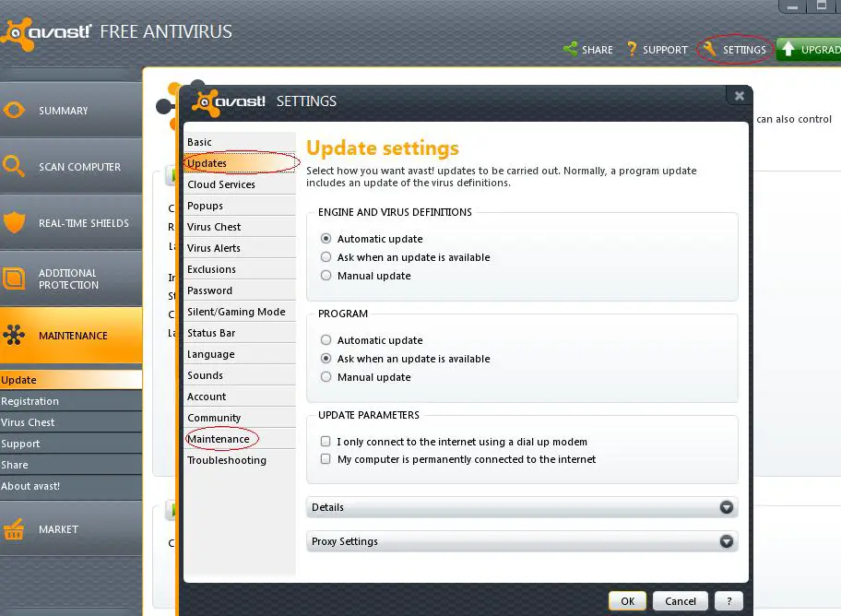Click Cancel button in Settings dialog
Screen dimensions: 841x616
(x=681, y=601)
